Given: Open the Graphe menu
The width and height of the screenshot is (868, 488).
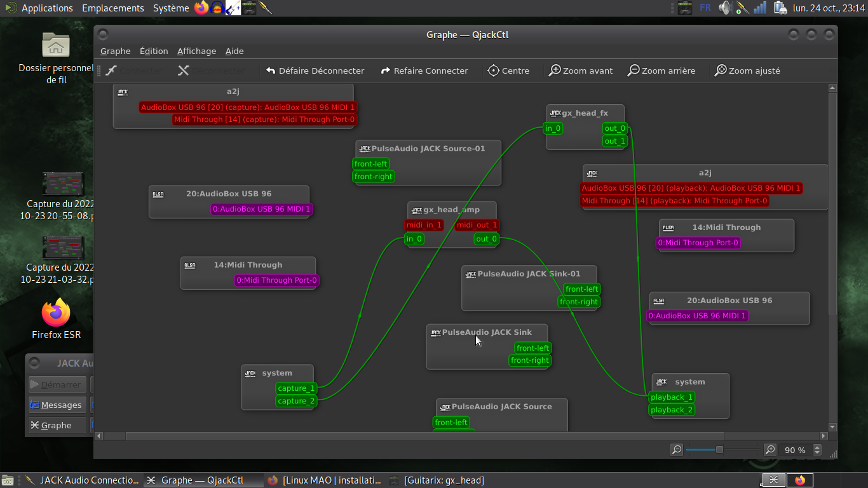Looking at the screenshot, I should 116,51.
